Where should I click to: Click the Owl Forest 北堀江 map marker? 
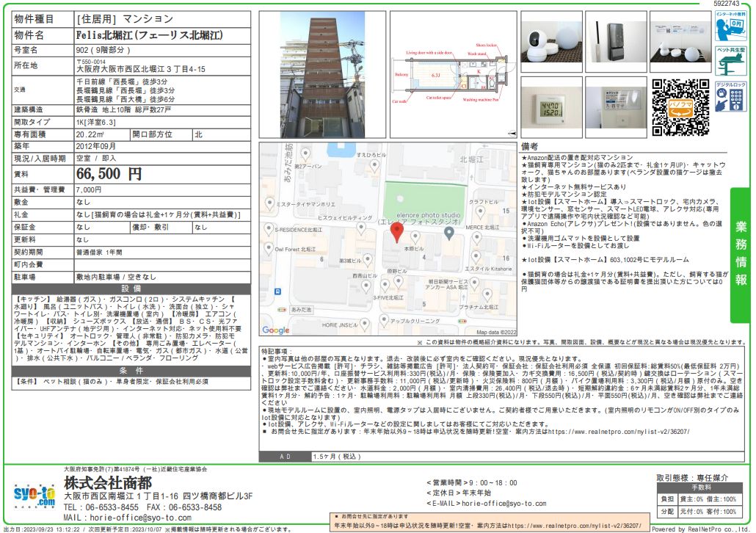[x=269, y=248]
